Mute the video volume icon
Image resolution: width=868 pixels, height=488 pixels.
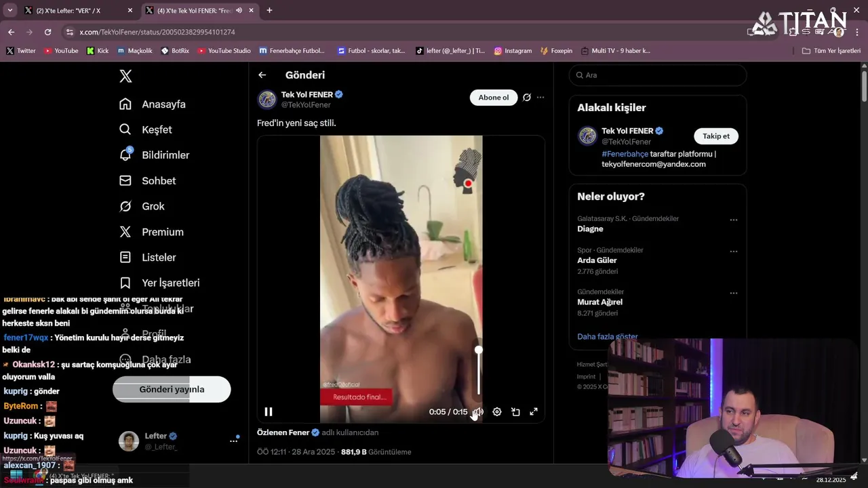pyautogui.click(x=478, y=411)
